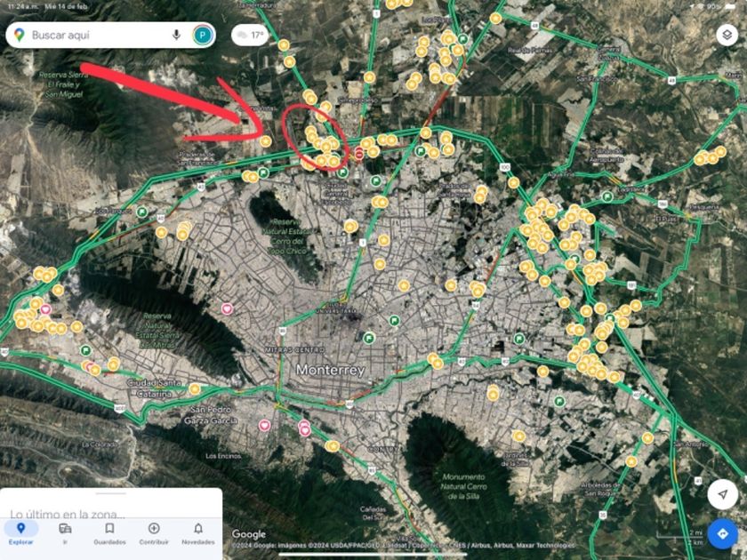The image size is (747, 560).
Task: Tap the clock in the status bar
Action: (21, 6)
